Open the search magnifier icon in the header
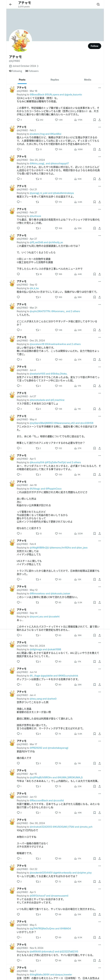 pos(98,4)
